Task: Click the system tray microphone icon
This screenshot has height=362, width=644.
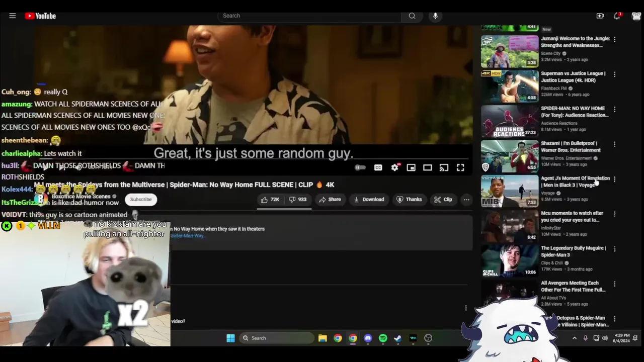Action: point(585,338)
